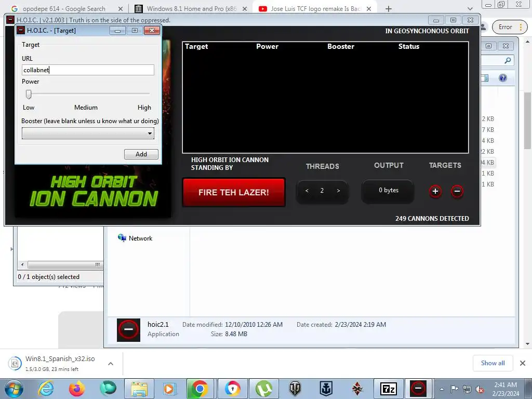Open the teal globe browser taskbar icon
The height and width of the screenshot is (399, 532).
click(108, 389)
